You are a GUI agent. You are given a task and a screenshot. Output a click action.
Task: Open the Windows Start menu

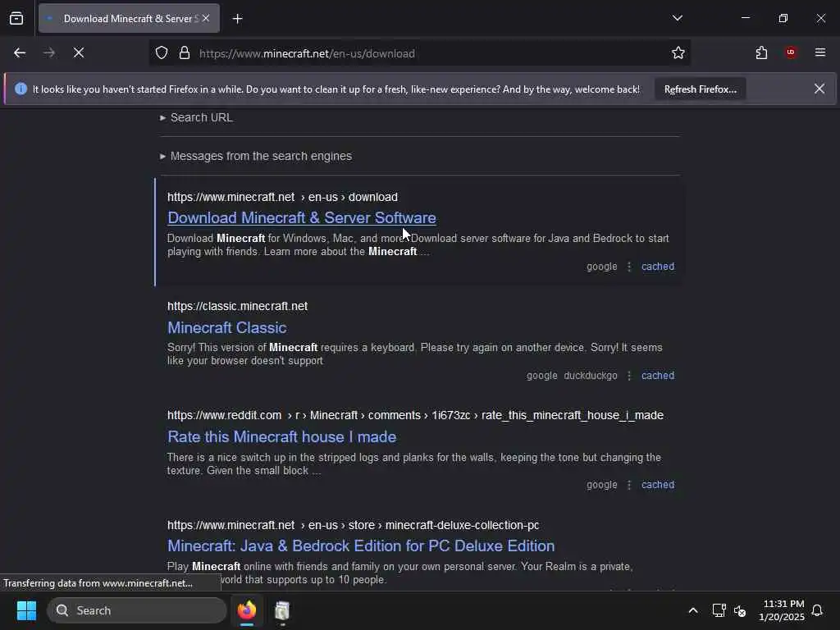pos(26,610)
